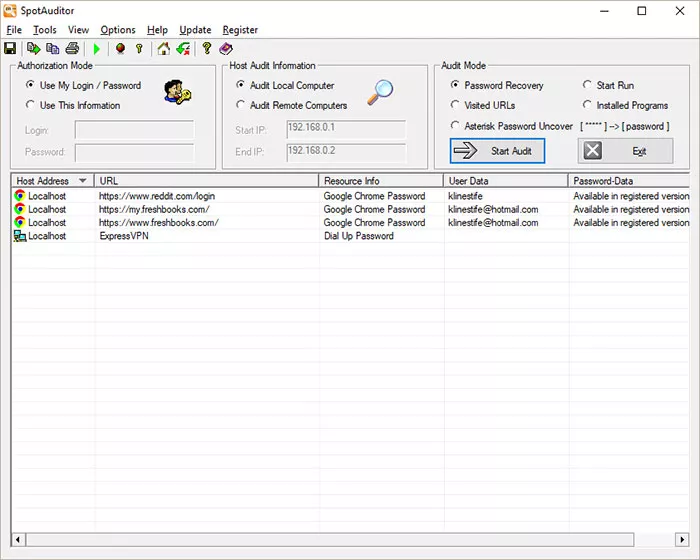Click the Password input field
The width and height of the screenshot is (700, 560).
[x=134, y=152]
